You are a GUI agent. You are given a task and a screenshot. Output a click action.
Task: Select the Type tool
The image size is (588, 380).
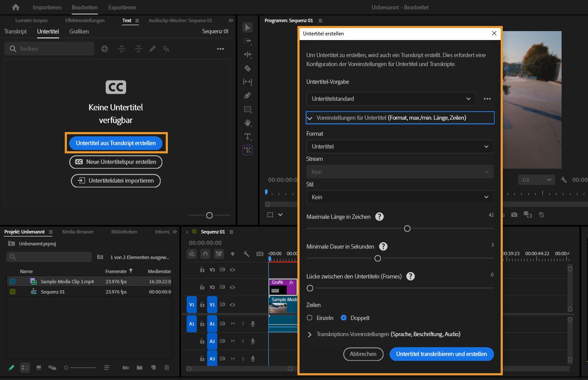click(x=248, y=136)
